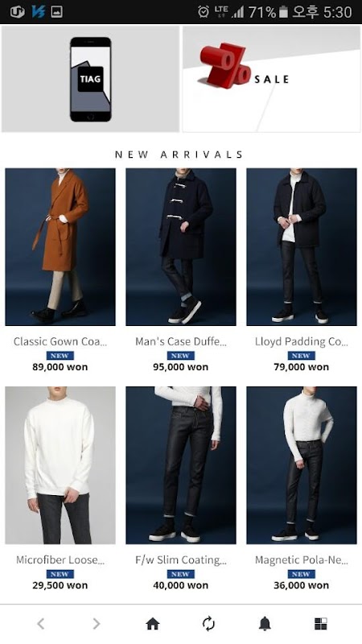Screen dimensions: 362x644
Task: Open the Microfiber Loose sweatshirt photo
Action: 60,465
